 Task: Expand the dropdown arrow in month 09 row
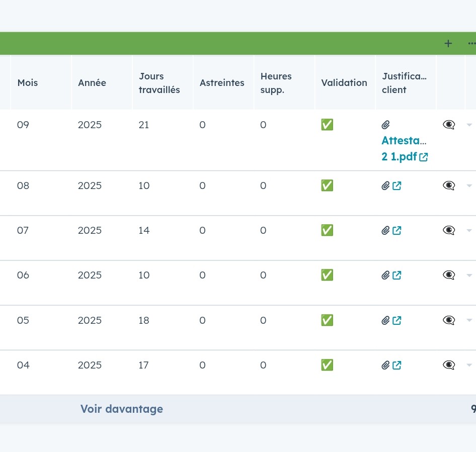(469, 125)
